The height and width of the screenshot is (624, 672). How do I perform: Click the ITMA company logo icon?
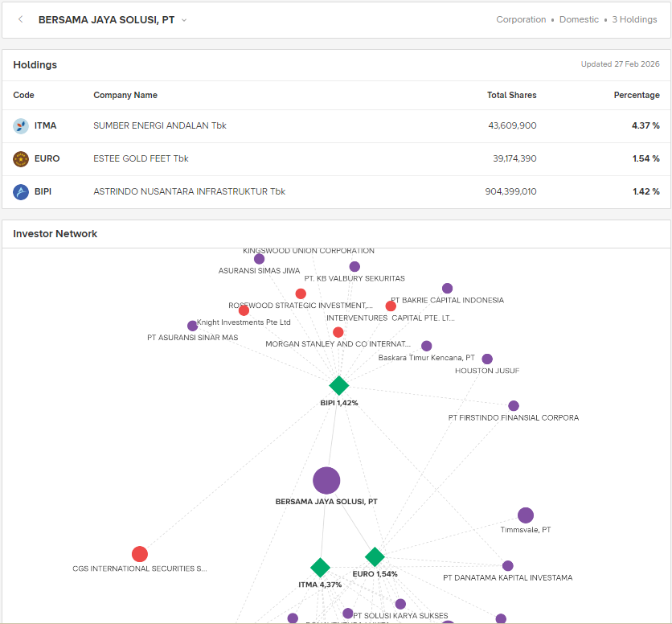(21, 125)
